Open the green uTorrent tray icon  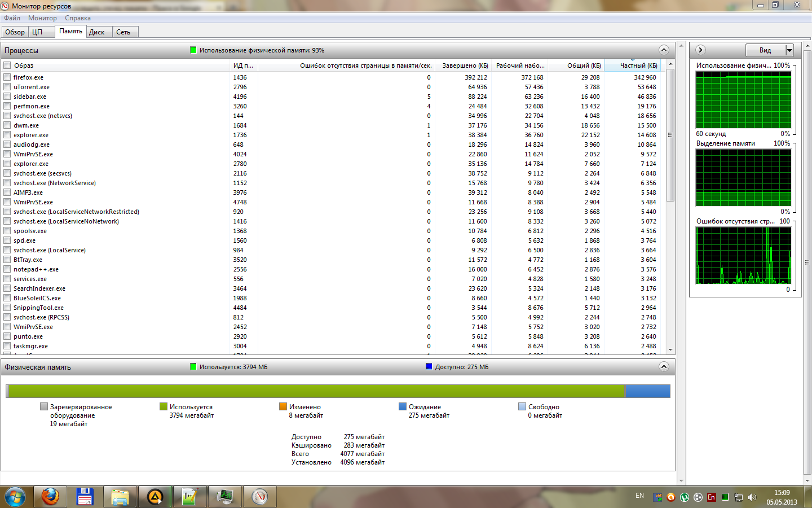pyautogui.click(x=685, y=497)
